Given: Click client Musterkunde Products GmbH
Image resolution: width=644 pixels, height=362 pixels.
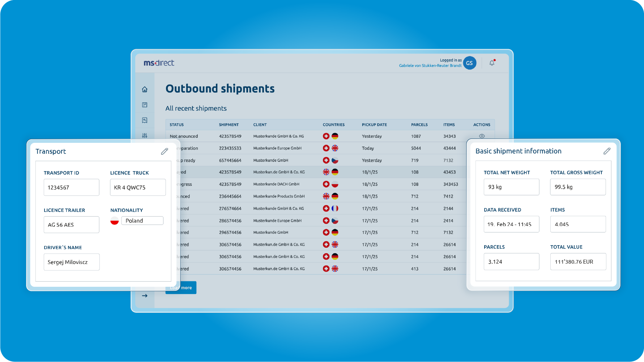Looking at the screenshot, I should pos(279,196).
